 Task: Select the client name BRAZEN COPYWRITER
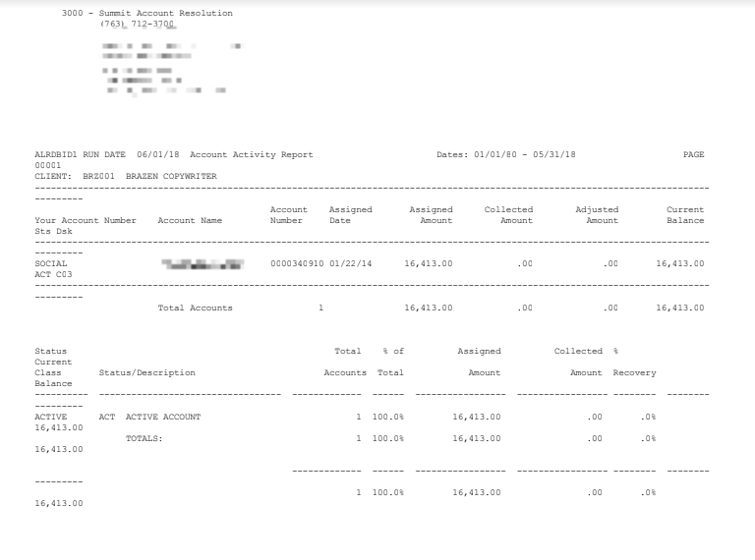click(171, 176)
